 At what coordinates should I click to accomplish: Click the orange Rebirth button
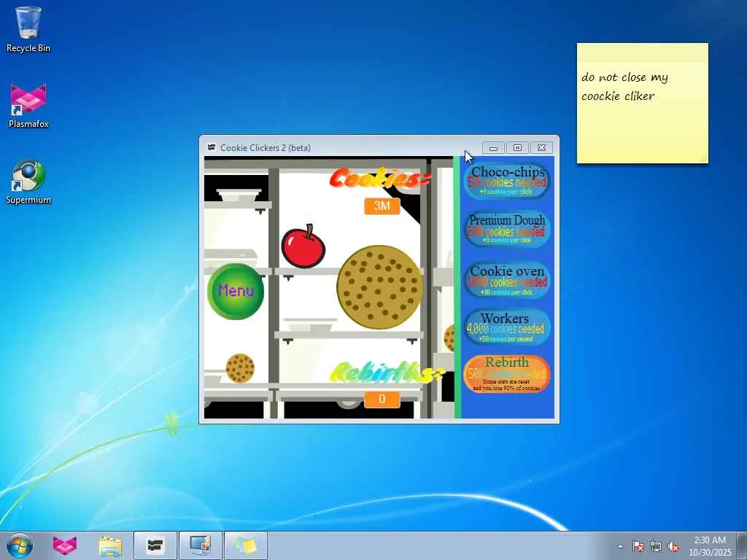pos(507,373)
